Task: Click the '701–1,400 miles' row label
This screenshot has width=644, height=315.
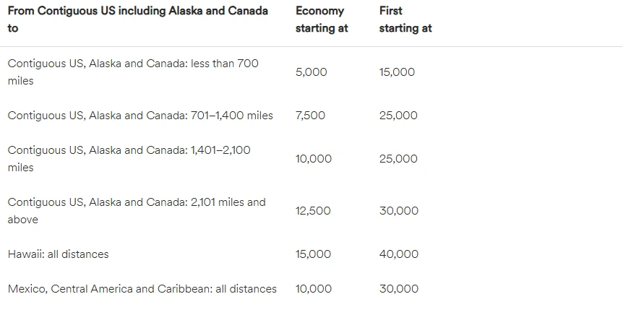Action: tap(140, 116)
